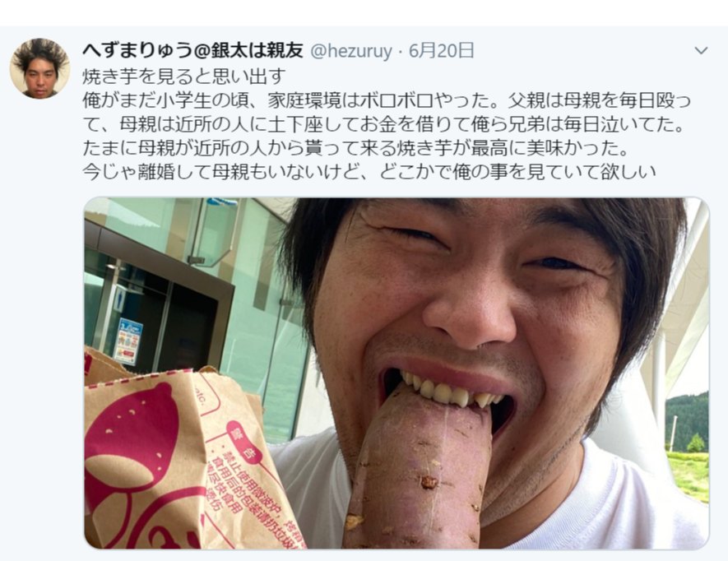Image resolution: width=728 pixels, height=561 pixels.
Task: Open the 6月20日 timestamp permalink
Action: (x=441, y=50)
